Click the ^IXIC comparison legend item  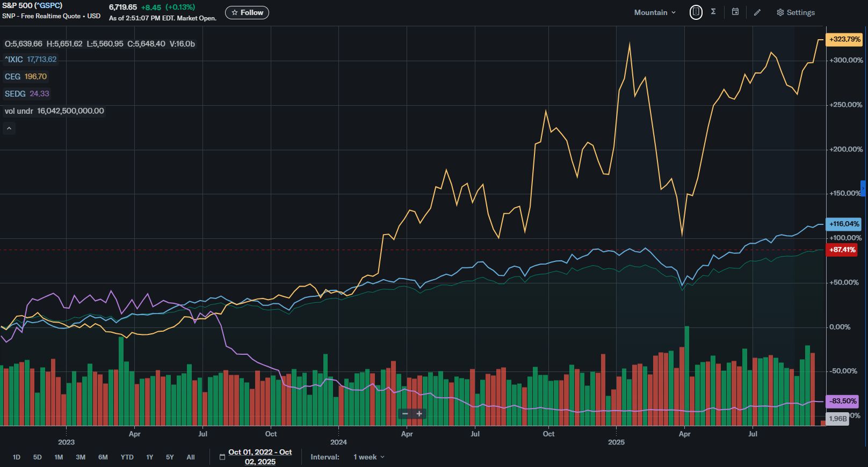coord(31,60)
